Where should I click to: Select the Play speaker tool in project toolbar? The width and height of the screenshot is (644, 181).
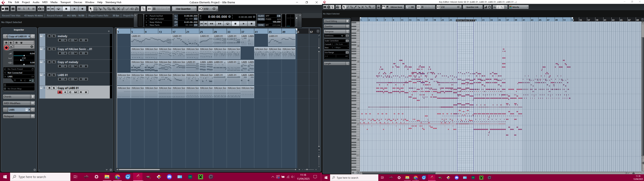click(x=132, y=9)
